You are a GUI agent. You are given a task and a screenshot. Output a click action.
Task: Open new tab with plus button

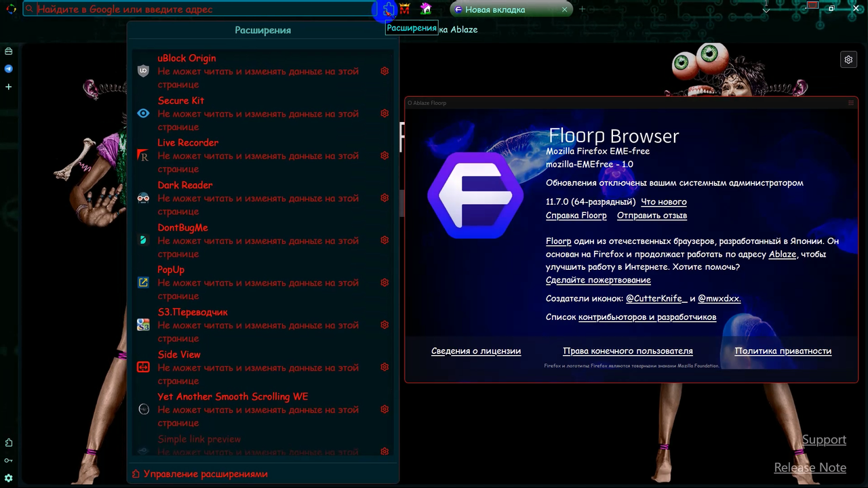click(582, 9)
